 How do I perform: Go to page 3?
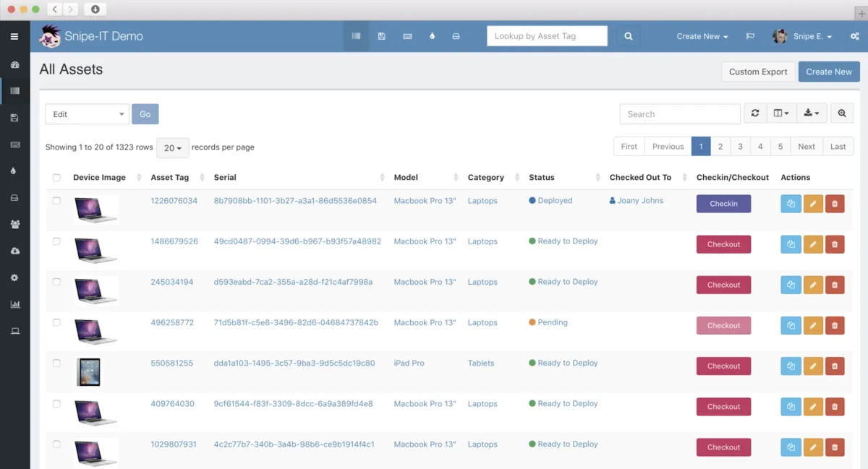pyautogui.click(x=740, y=147)
